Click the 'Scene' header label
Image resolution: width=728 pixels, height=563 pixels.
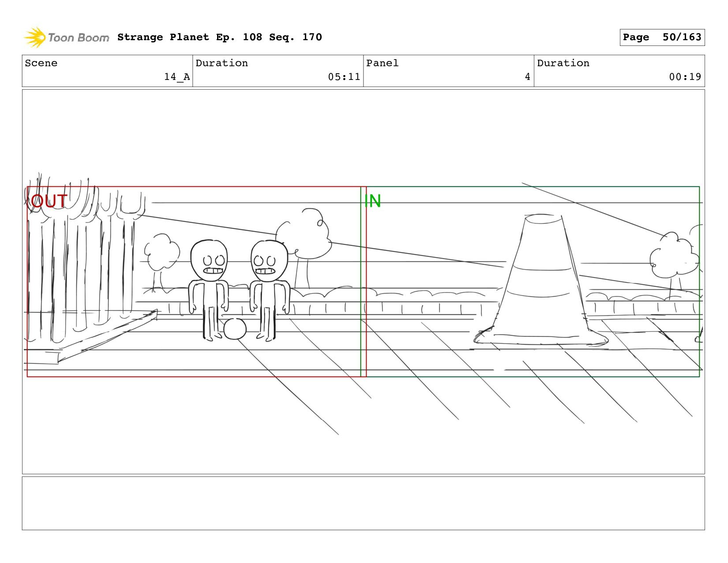pyautogui.click(x=41, y=63)
